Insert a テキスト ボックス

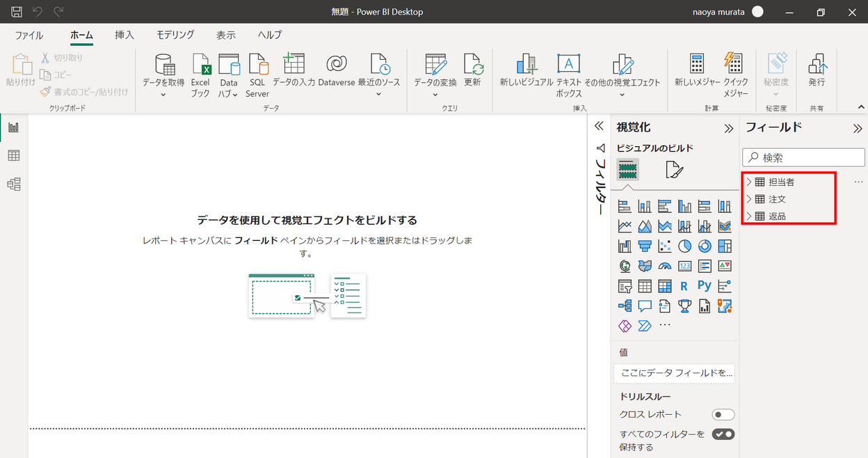[569, 75]
